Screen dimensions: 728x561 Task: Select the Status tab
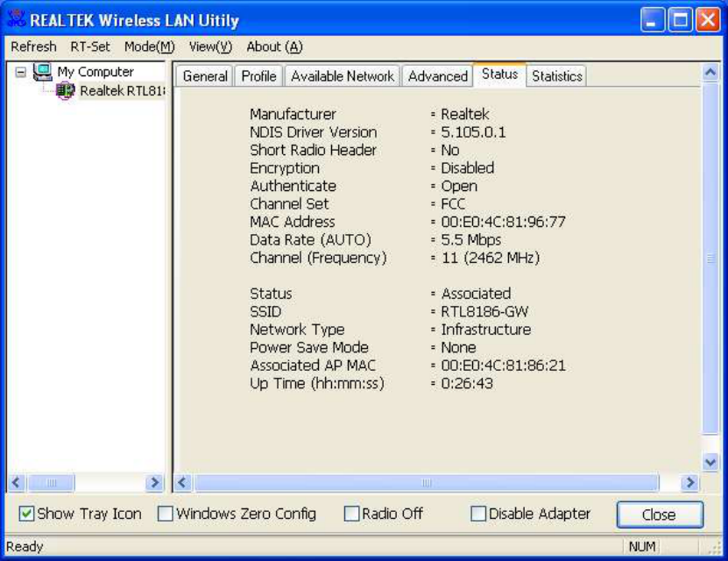(499, 75)
